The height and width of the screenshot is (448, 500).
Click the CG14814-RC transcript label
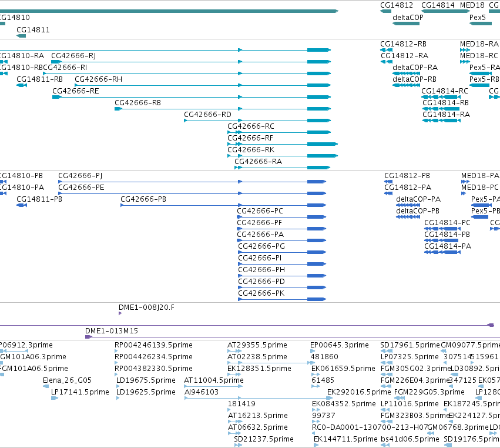click(445, 91)
